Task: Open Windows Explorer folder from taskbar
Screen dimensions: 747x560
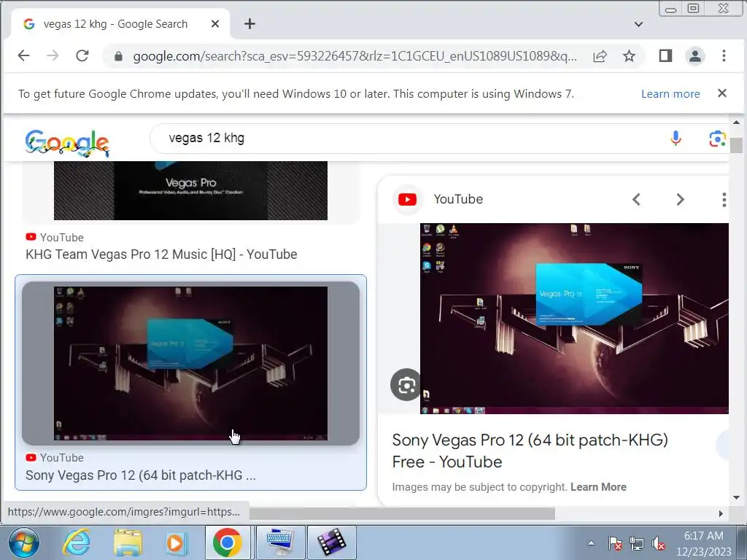Action: tap(128, 542)
